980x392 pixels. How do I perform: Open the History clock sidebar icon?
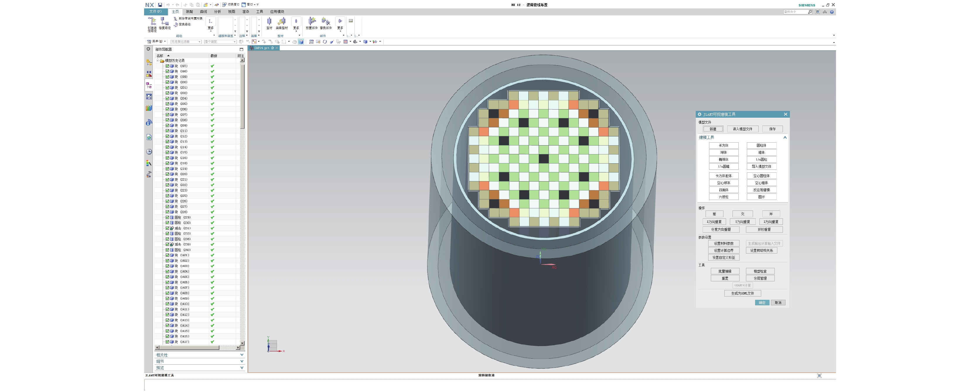[149, 152]
